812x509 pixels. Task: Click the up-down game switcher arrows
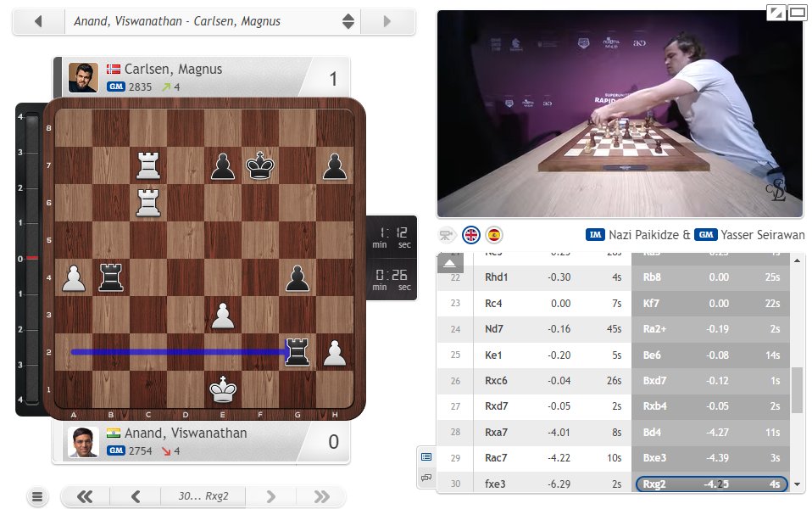pos(348,21)
